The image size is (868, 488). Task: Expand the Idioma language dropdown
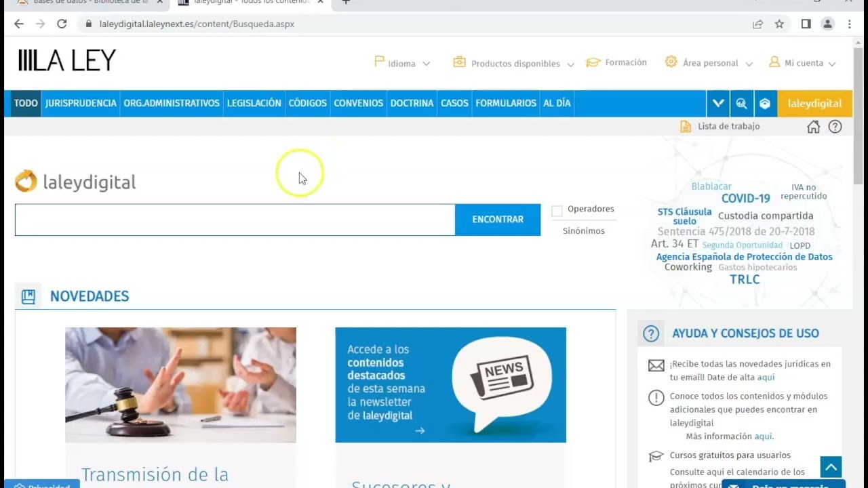[x=403, y=63]
